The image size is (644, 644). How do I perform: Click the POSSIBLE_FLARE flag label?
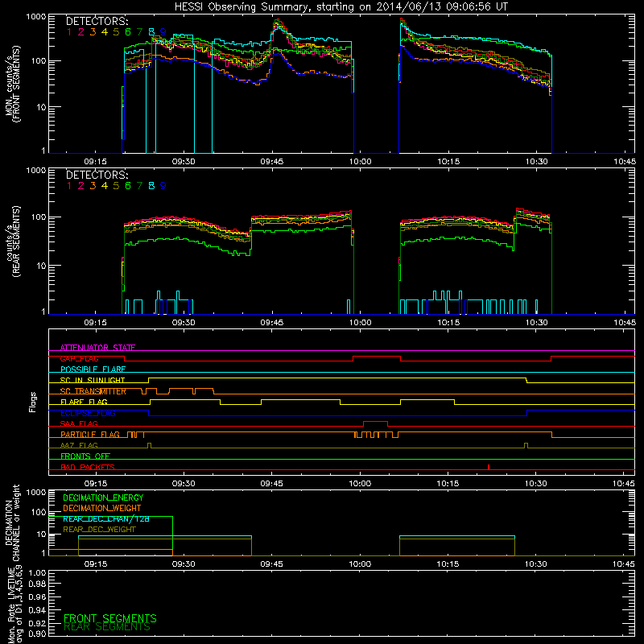93,369
